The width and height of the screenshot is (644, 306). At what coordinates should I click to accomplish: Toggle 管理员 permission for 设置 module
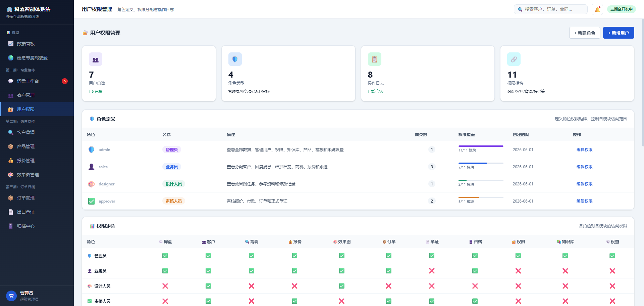612,256
